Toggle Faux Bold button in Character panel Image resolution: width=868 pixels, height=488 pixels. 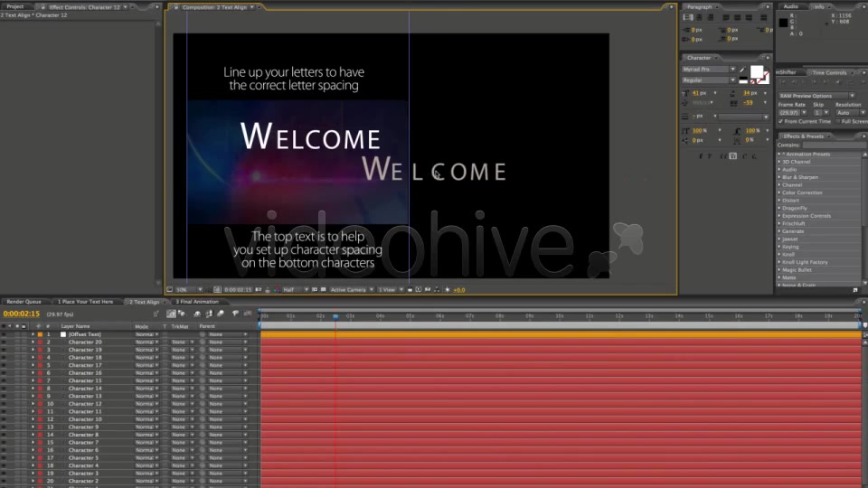pyautogui.click(x=700, y=156)
